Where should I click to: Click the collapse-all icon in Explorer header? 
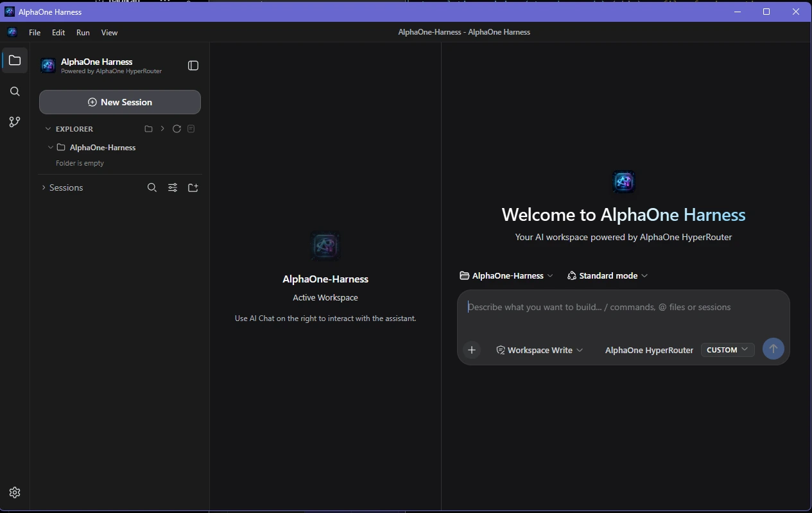[191, 129]
